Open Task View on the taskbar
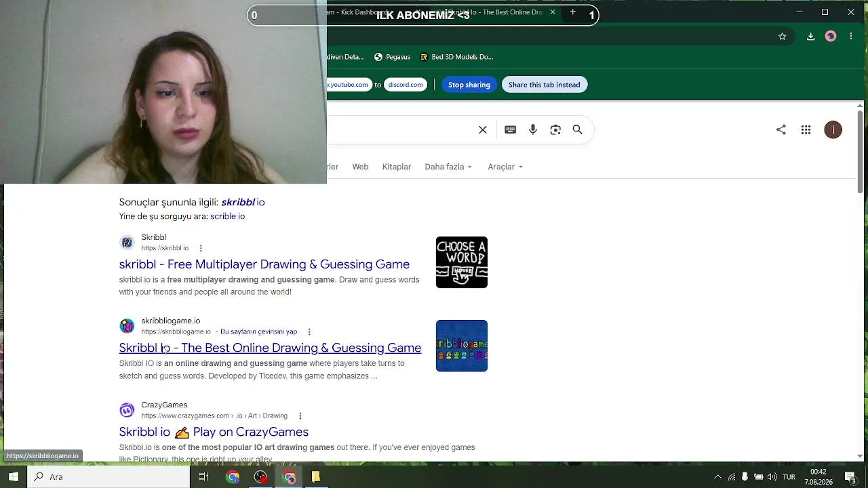868x488 pixels. coord(203,477)
